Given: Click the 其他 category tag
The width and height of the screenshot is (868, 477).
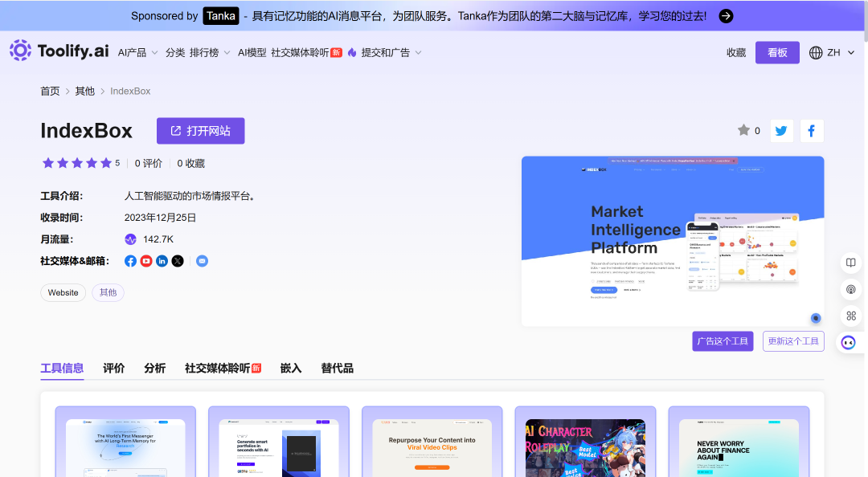Looking at the screenshot, I should coord(108,293).
